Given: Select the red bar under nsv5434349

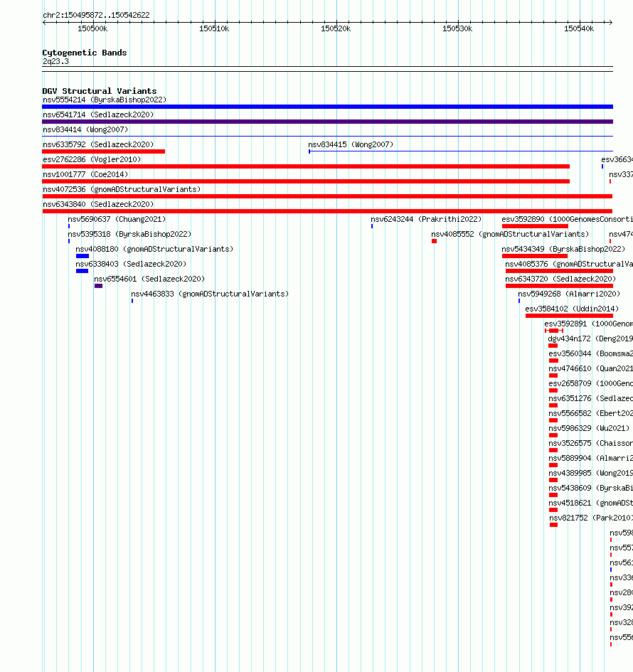Looking at the screenshot, I should pyautogui.click(x=535, y=256).
